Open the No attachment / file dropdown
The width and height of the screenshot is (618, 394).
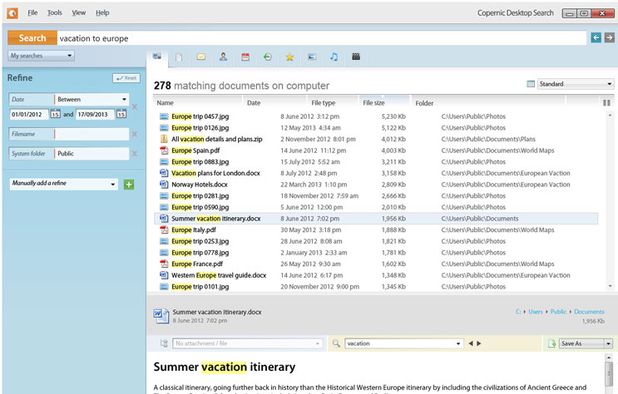pyautogui.click(x=247, y=344)
